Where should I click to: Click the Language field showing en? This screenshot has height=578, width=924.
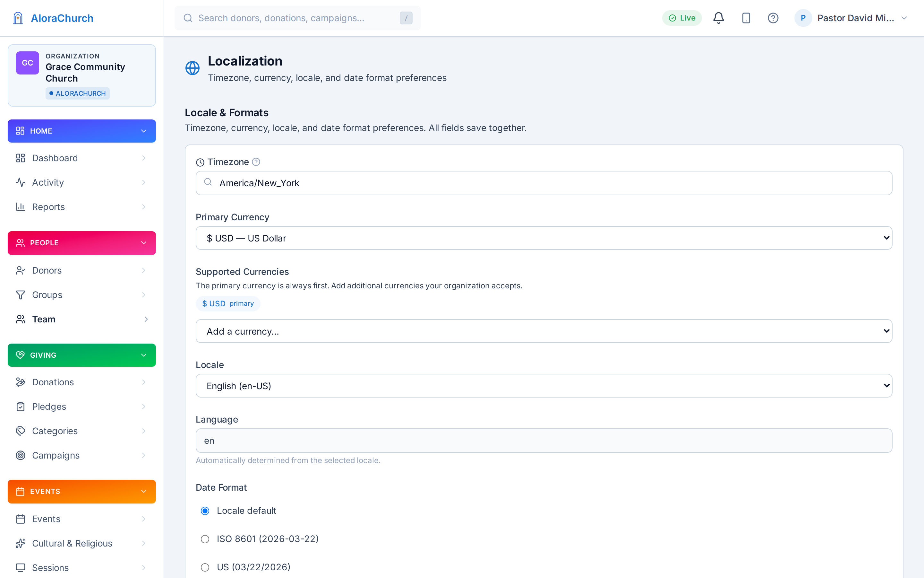click(x=544, y=441)
